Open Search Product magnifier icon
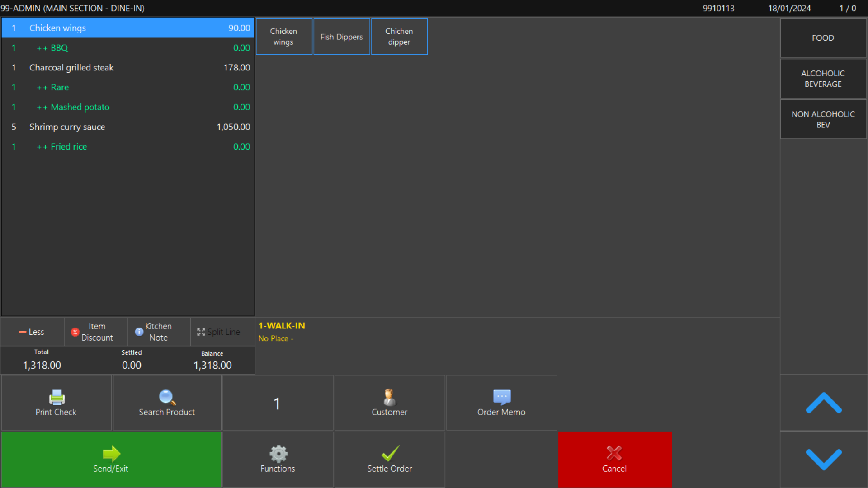 click(167, 397)
